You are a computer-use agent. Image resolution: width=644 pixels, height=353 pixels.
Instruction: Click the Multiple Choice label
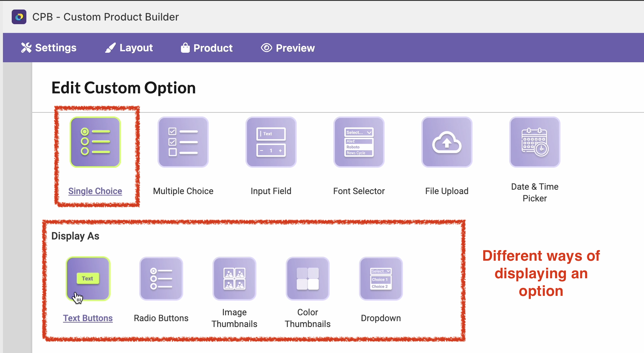(183, 191)
